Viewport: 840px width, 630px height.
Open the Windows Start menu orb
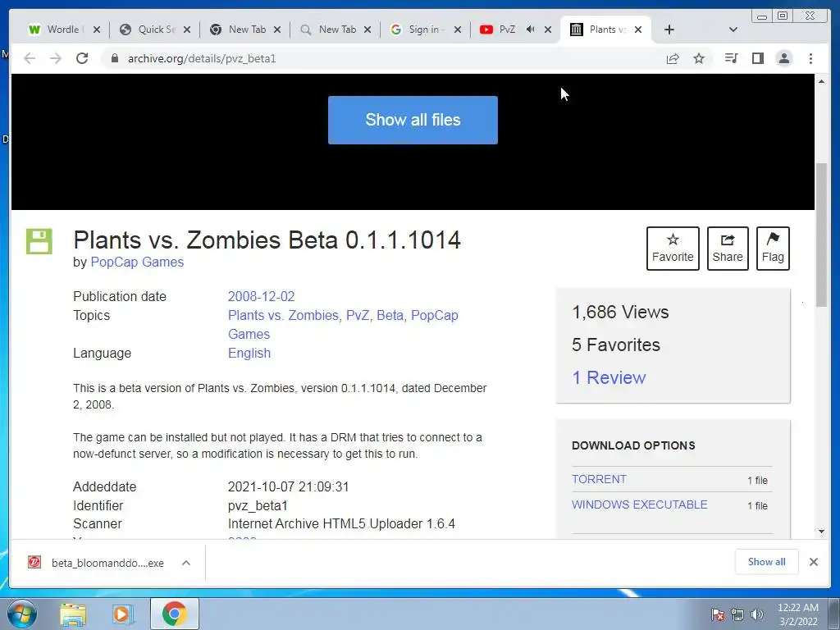pyautogui.click(x=21, y=614)
